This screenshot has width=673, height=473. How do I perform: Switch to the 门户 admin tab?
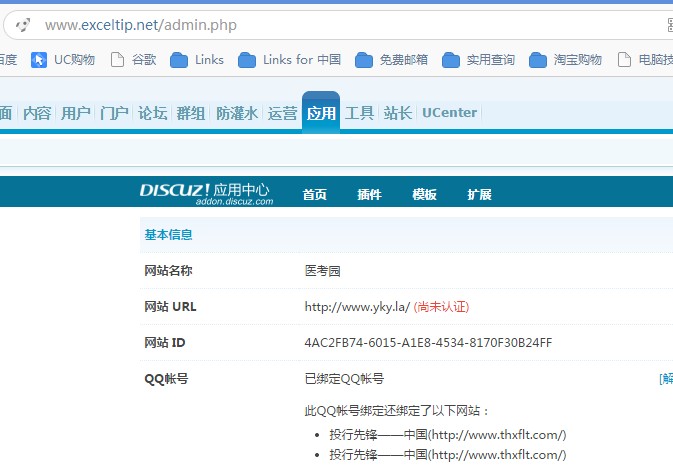[x=114, y=113]
